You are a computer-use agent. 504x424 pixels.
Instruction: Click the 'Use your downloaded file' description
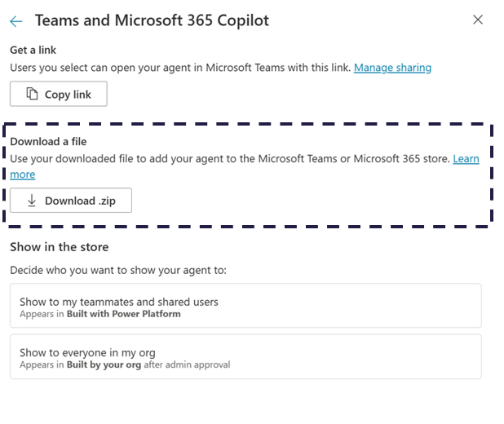click(228, 159)
